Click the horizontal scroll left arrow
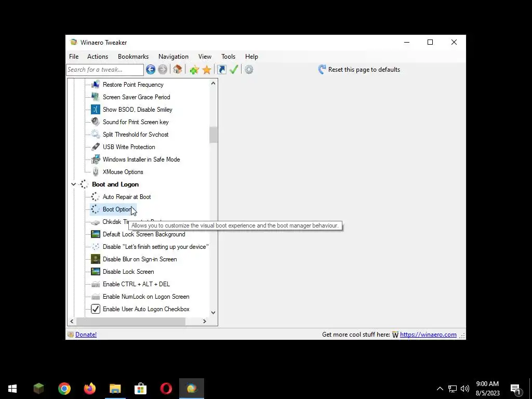Image resolution: width=532 pixels, height=399 pixels. pyautogui.click(x=72, y=321)
